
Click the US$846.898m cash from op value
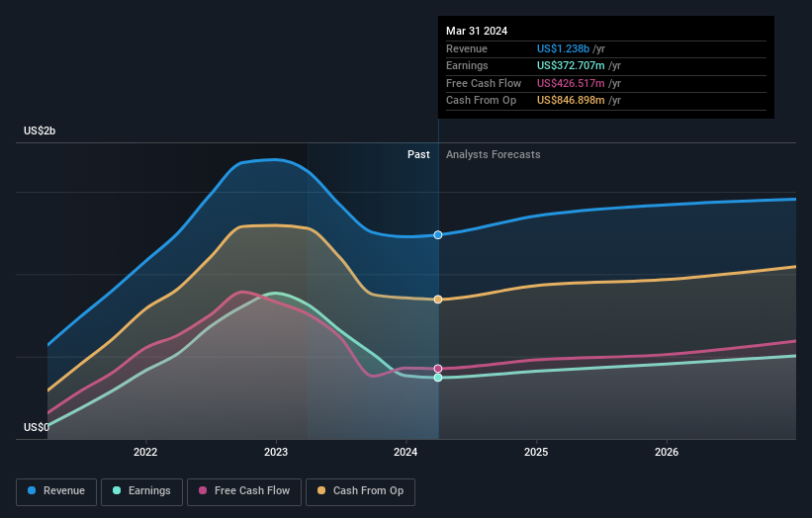(571, 101)
